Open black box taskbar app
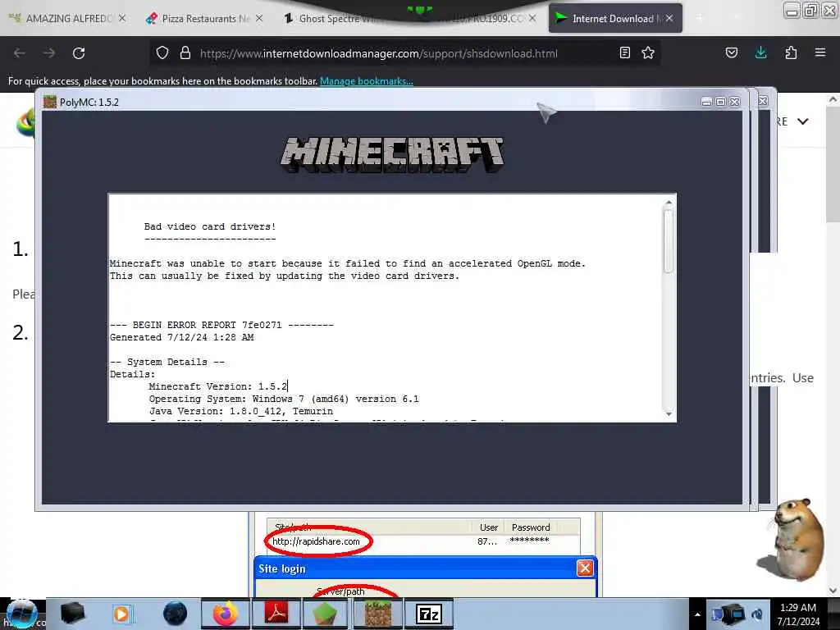This screenshot has width=840, height=630. tap(73, 614)
